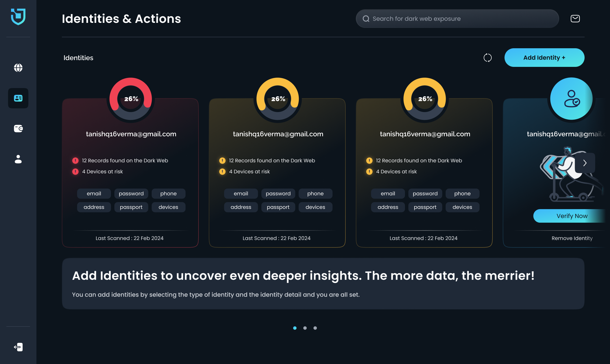
Task: Click email address on third card
Action: tap(425, 134)
